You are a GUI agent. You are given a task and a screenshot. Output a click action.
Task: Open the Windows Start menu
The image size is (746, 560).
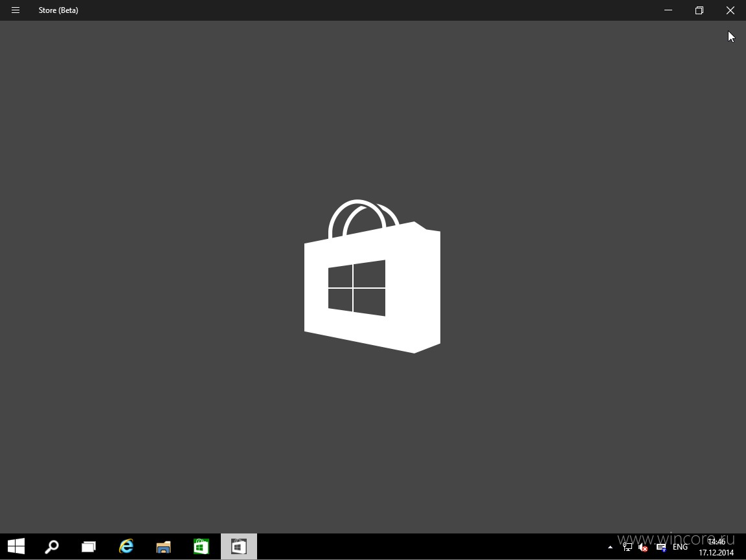[16, 546]
